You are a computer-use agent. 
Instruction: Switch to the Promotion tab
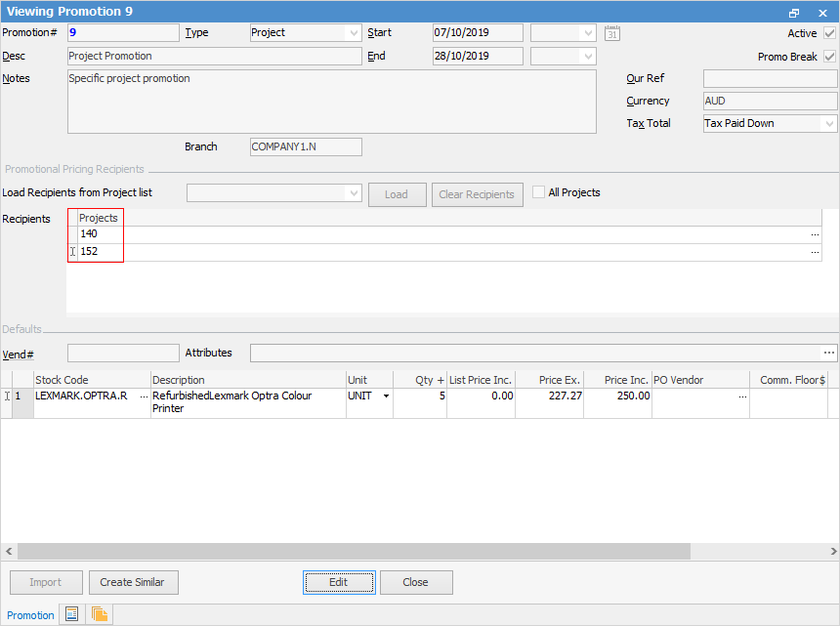[x=31, y=615]
